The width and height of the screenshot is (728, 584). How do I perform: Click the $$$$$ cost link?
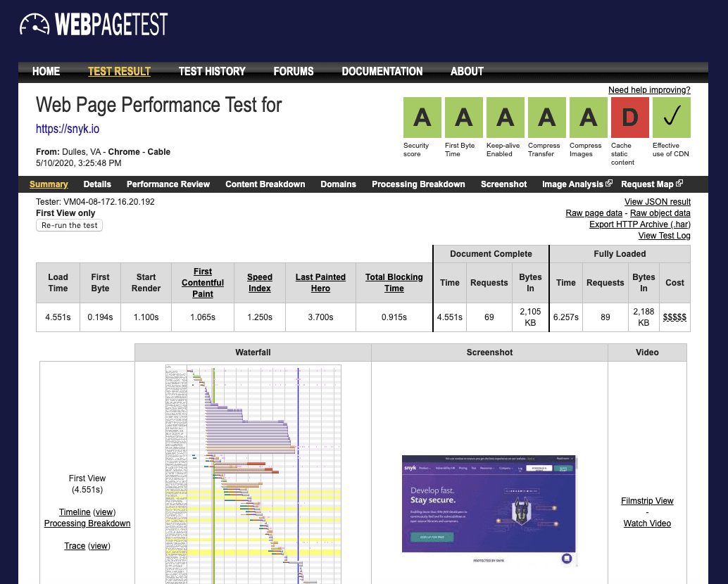(674, 317)
